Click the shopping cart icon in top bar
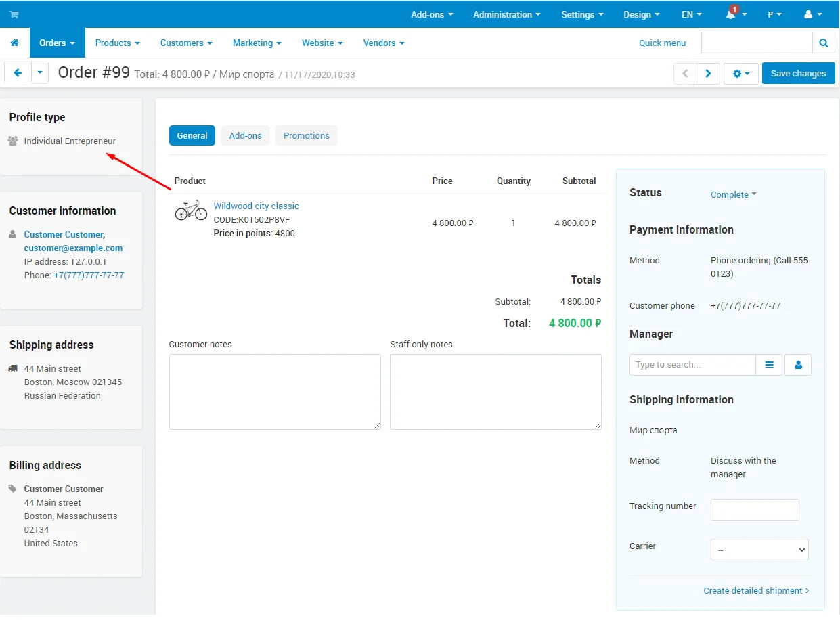This screenshot has width=840, height=620. coord(14,14)
